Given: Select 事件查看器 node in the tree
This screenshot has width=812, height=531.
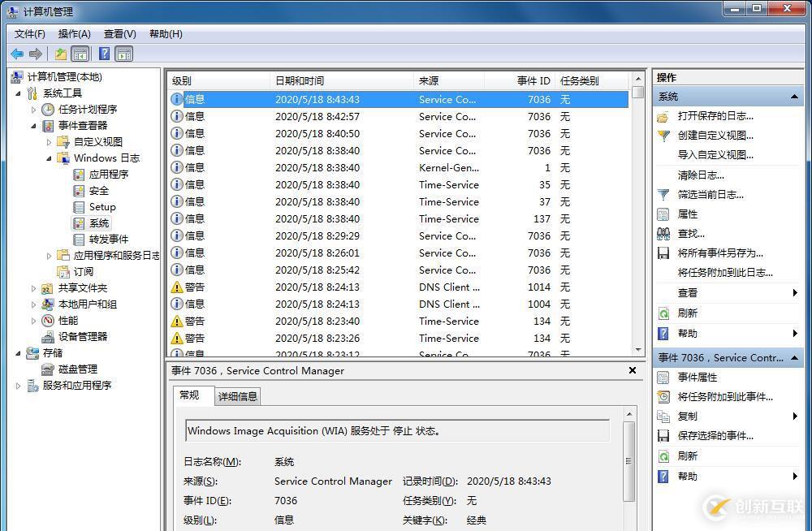Looking at the screenshot, I should [82, 125].
